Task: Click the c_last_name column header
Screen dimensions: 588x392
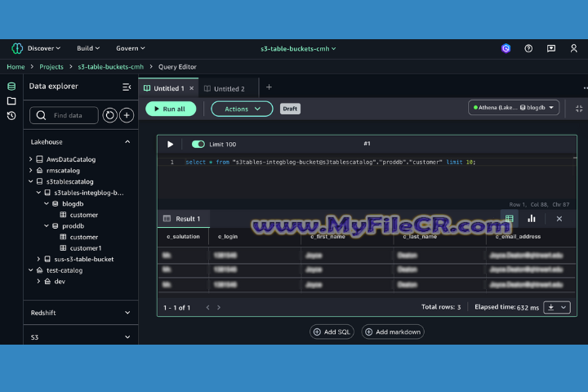Action: 420,237
